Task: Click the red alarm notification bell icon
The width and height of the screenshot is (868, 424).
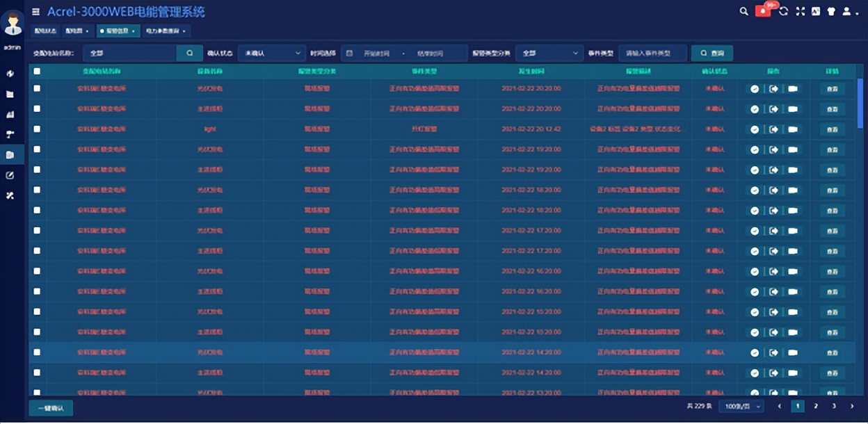Action: (x=763, y=11)
